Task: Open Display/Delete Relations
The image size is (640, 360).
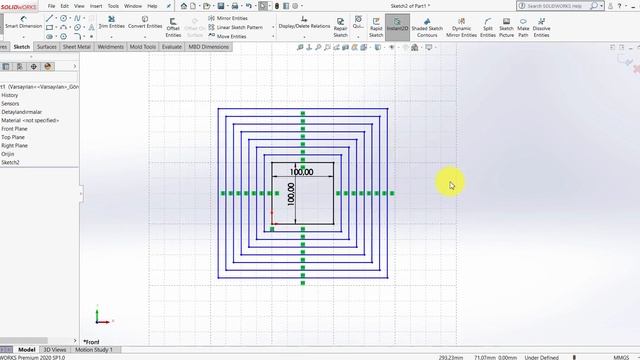Action: (x=304, y=22)
